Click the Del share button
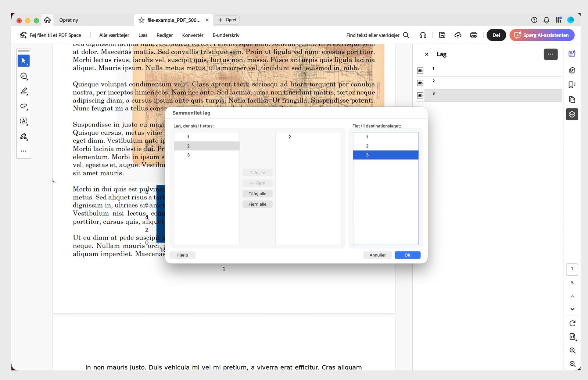Screen dimensions: 588x380 point(496,35)
